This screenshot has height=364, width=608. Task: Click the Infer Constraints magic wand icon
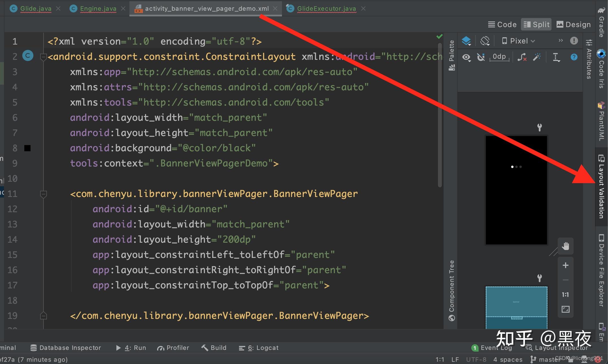point(537,57)
